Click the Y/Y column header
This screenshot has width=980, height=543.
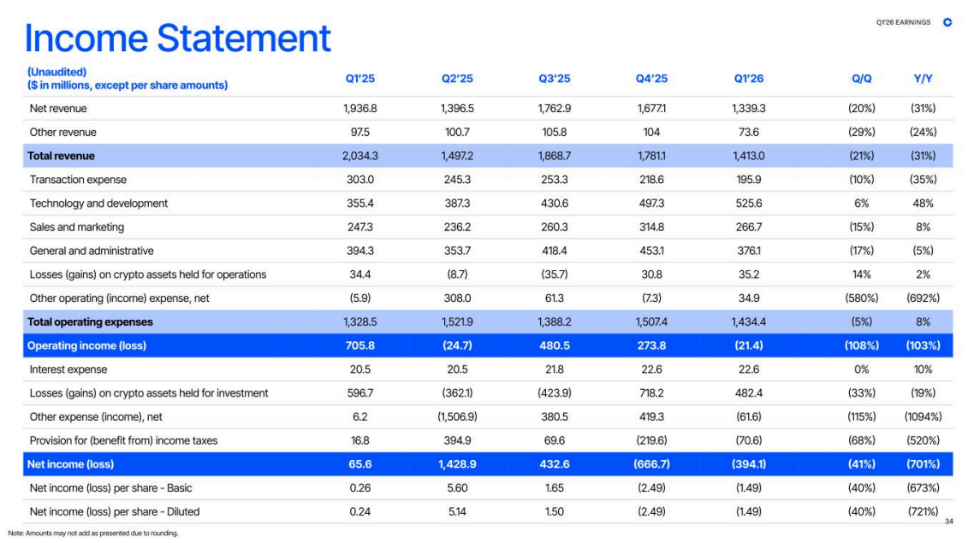(924, 79)
